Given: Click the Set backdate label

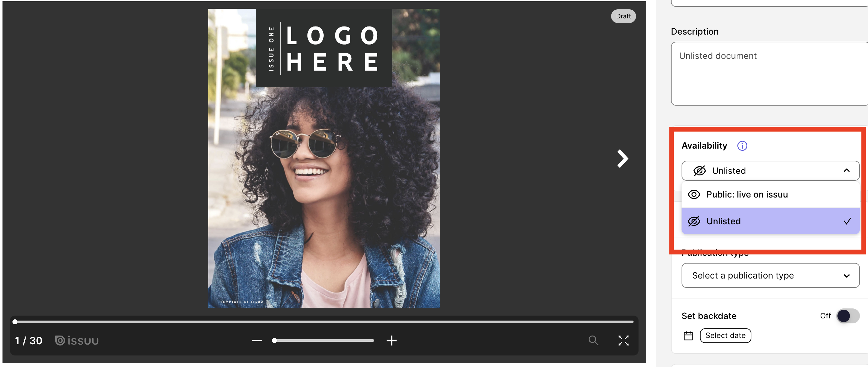Looking at the screenshot, I should coord(709,316).
